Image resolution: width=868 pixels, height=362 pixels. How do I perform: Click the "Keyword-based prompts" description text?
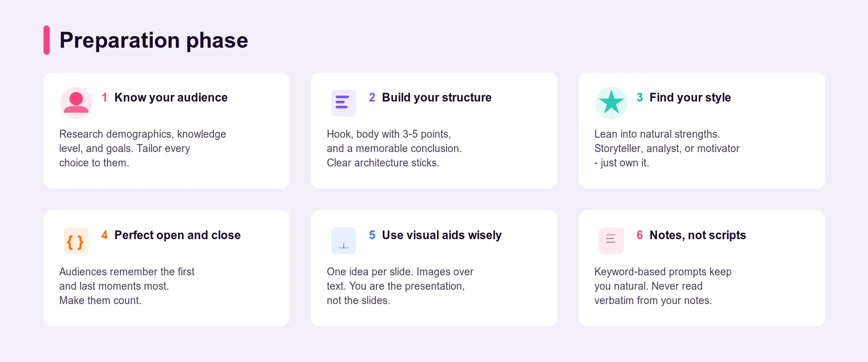click(662, 286)
